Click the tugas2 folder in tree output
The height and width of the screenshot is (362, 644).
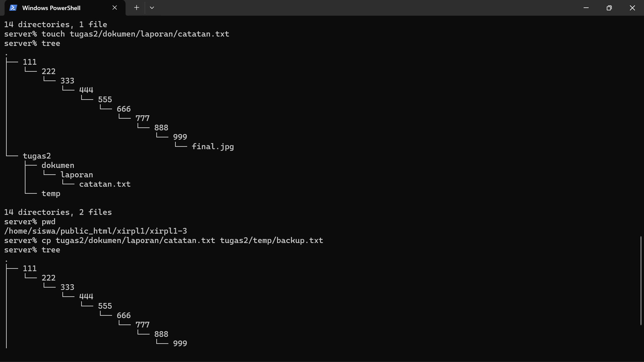pyautogui.click(x=37, y=156)
